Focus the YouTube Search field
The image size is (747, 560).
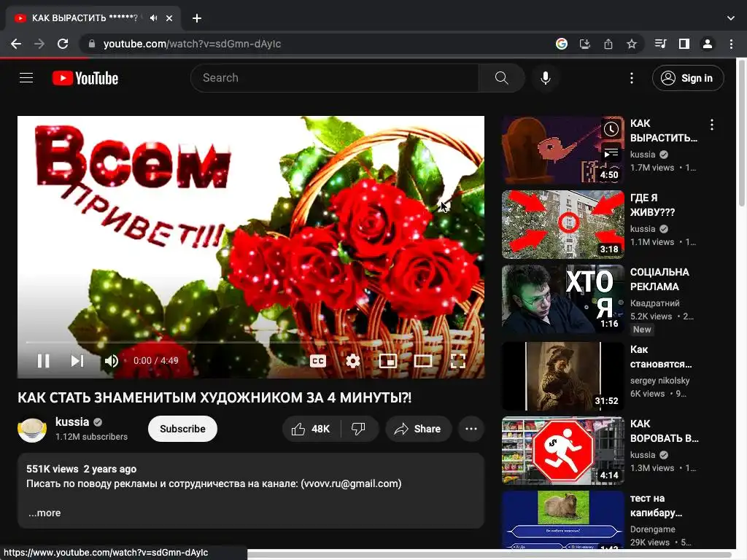click(x=335, y=78)
